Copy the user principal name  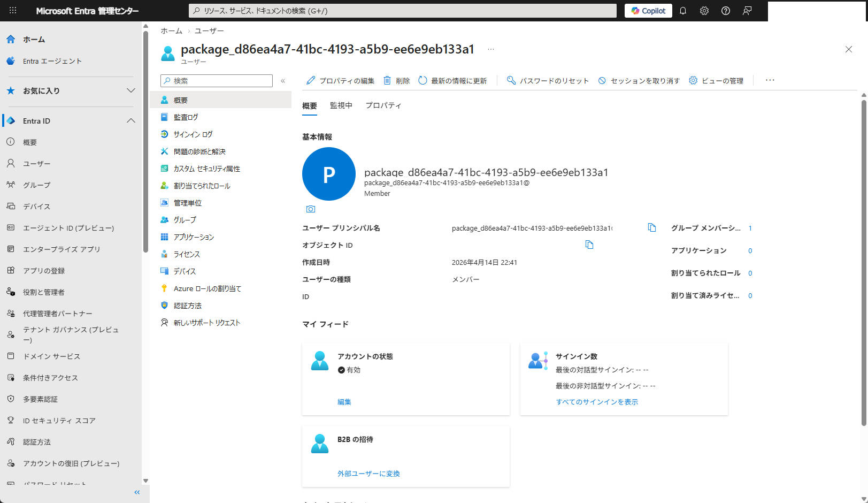pyautogui.click(x=651, y=227)
